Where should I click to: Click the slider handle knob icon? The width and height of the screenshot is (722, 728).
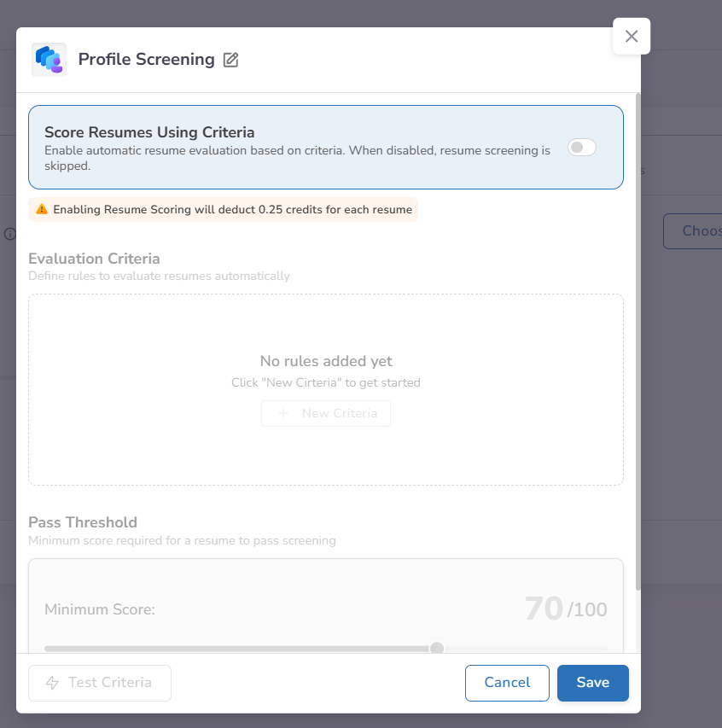pyautogui.click(x=436, y=648)
